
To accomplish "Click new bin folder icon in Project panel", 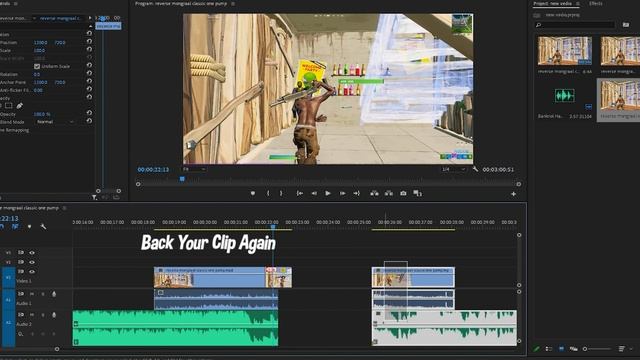I will click(626, 25).
